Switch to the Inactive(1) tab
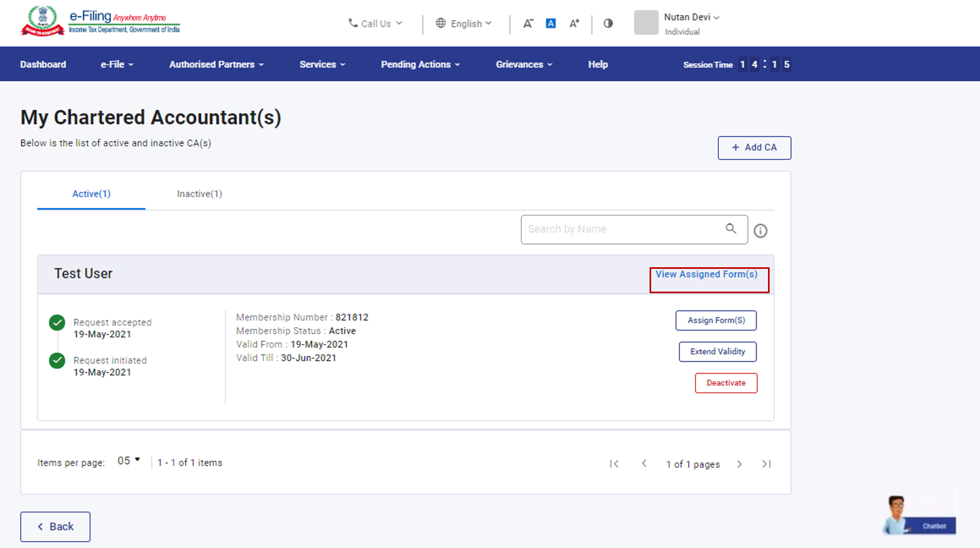The image size is (980, 548). click(199, 194)
